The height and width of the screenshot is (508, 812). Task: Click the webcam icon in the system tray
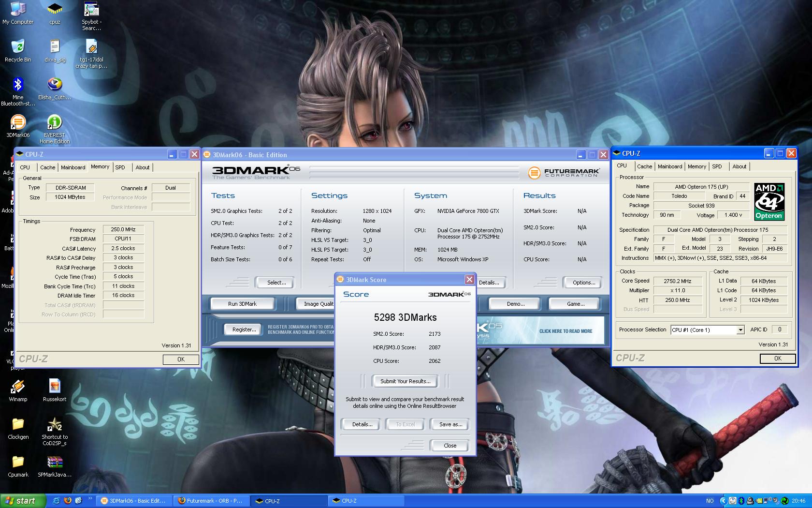(750, 501)
